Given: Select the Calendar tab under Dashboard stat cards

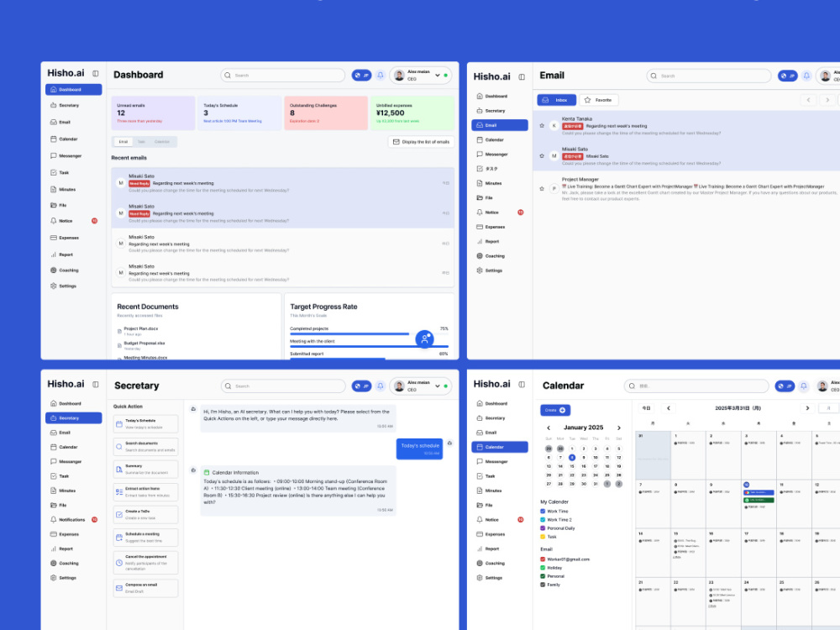Looking at the screenshot, I should pos(162,142).
